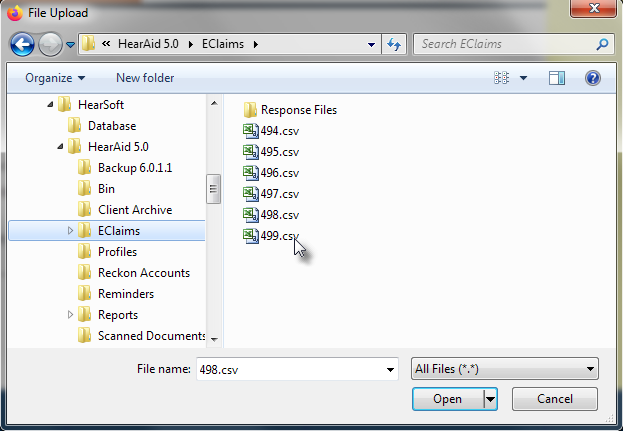
Task: Click the tree scrollbar thumb
Action: 214,189
